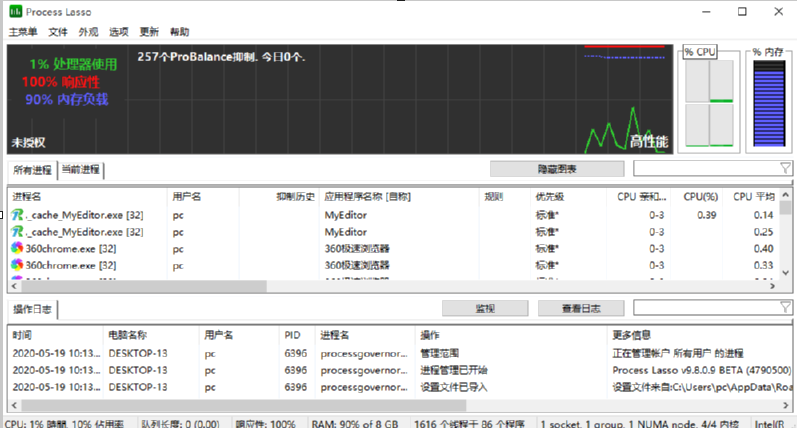The height and width of the screenshot is (428, 797).
Task: Sort by the CPU 平均 column header
Action: tap(754, 197)
